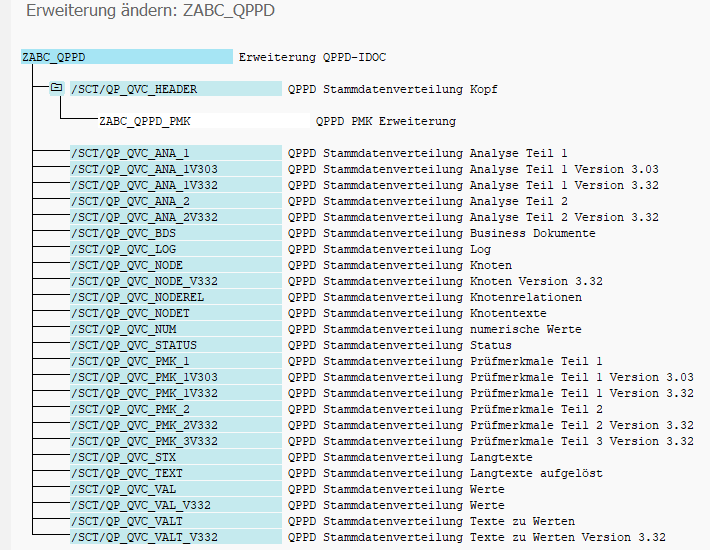Choose the /SCT/QP_QVC_PMK_3V332 segment
The width and height of the screenshot is (710, 550).
click(144, 441)
